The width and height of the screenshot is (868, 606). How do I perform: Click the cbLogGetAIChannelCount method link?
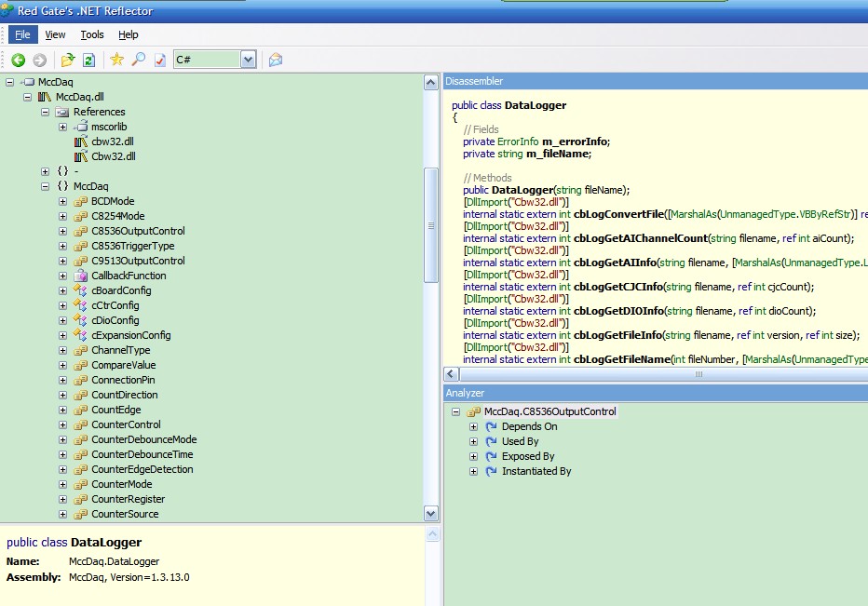(641, 238)
